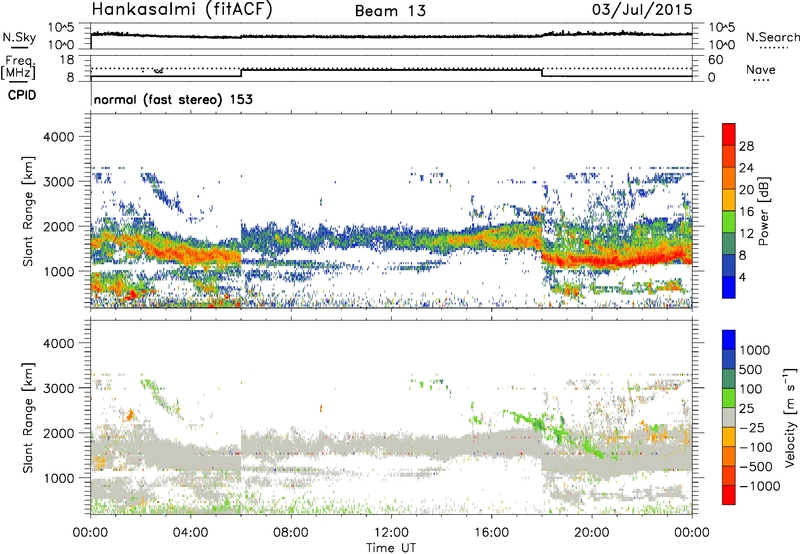Click the frequency step-up at 06:00

[241, 73]
